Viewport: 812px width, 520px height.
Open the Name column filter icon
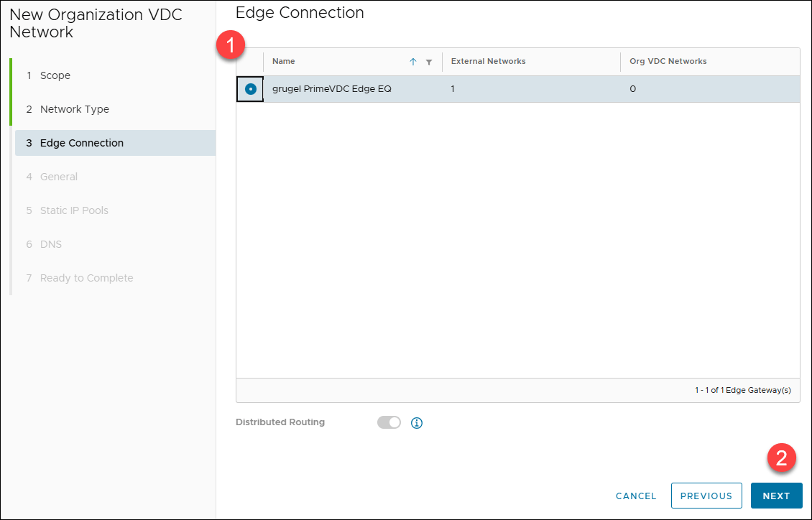[x=429, y=62]
